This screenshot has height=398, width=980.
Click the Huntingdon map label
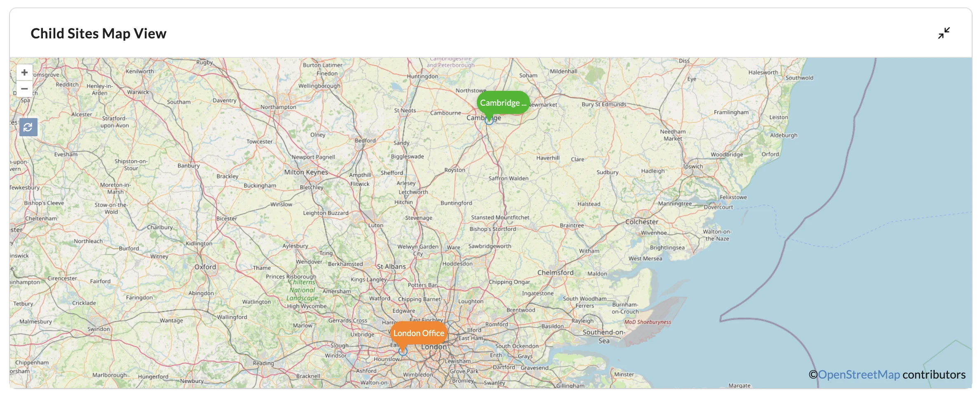click(x=422, y=76)
